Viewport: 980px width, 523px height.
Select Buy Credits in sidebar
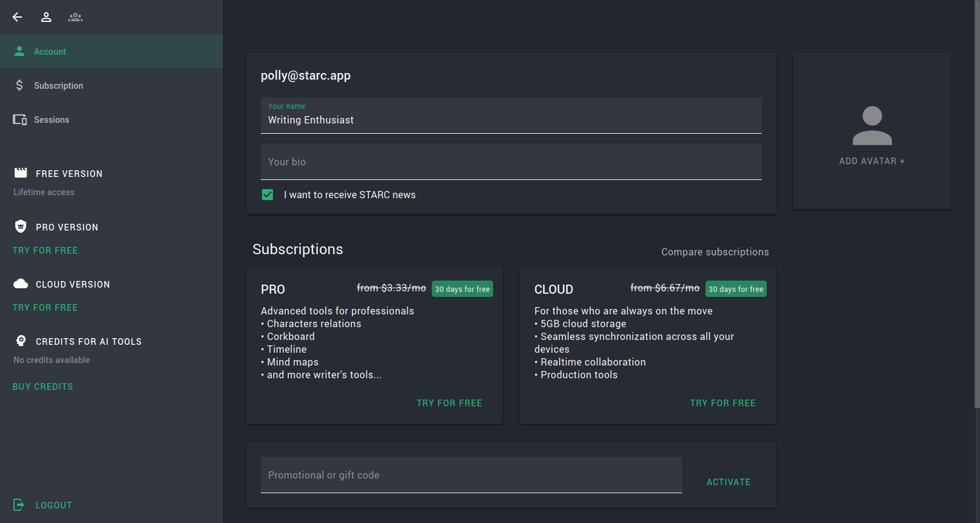point(43,387)
